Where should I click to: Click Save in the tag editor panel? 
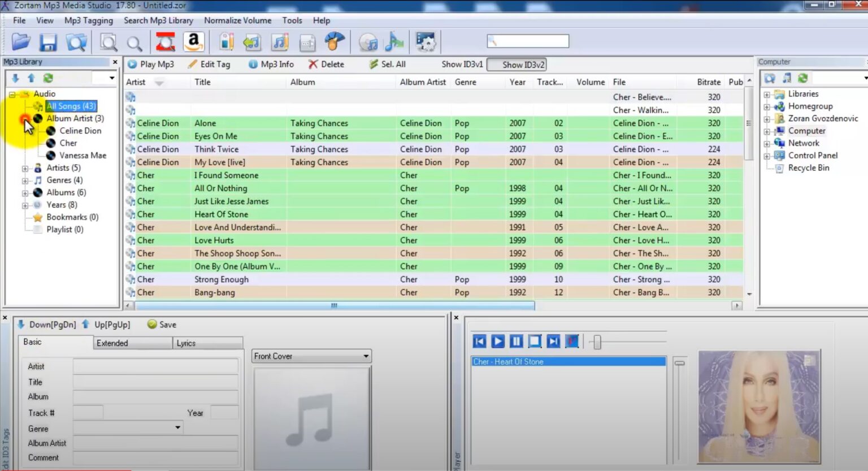[162, 325]
